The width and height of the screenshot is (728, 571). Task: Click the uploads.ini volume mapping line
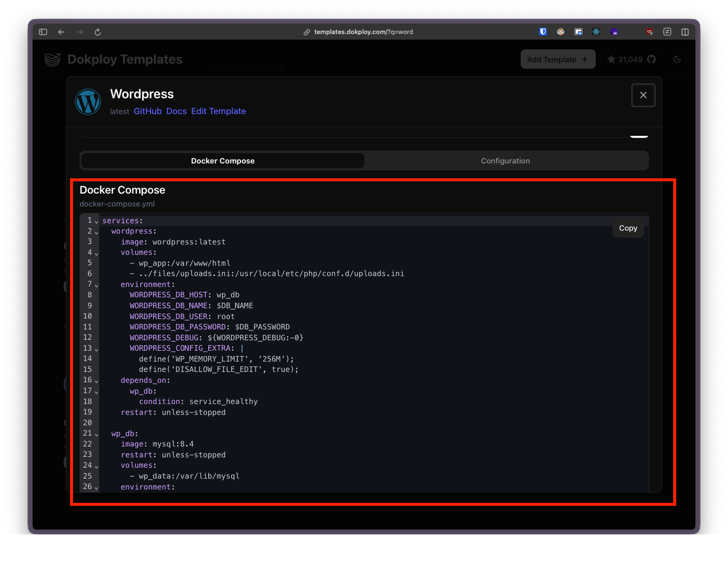(x=267, y=274)
